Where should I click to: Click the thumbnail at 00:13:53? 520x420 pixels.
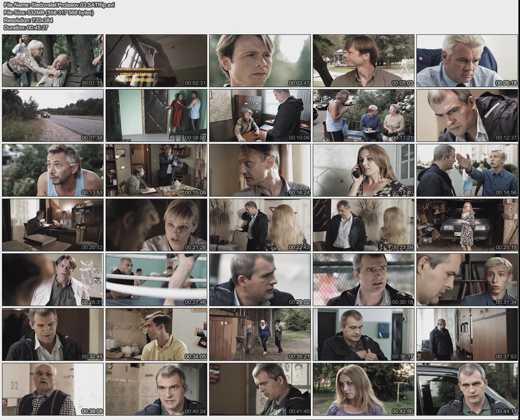[53, 170]
